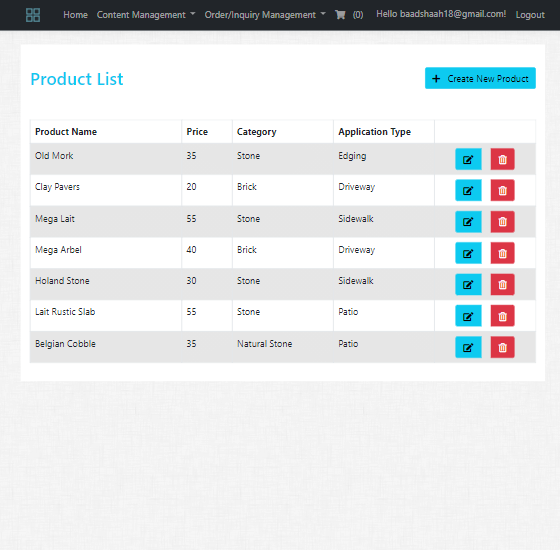Viewport: 560px width, 550px height.
Task: Delete the Holand Stone product
Action: [502, 285]
